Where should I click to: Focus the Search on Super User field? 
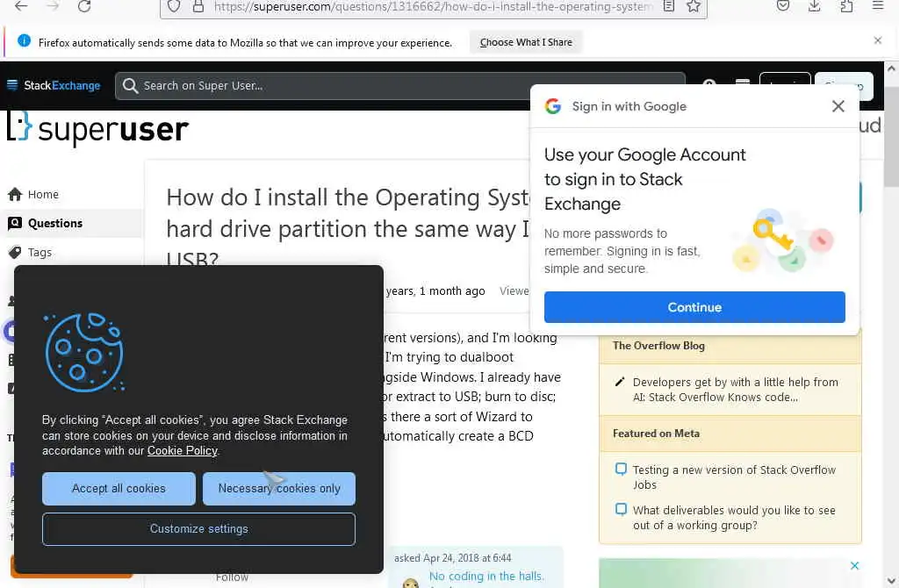coord(400,86)
